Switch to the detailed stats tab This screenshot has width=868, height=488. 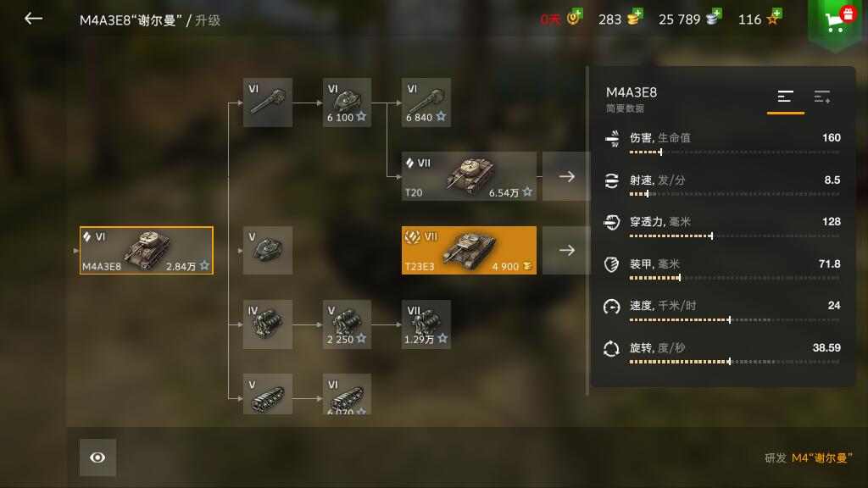click(822, 97)
